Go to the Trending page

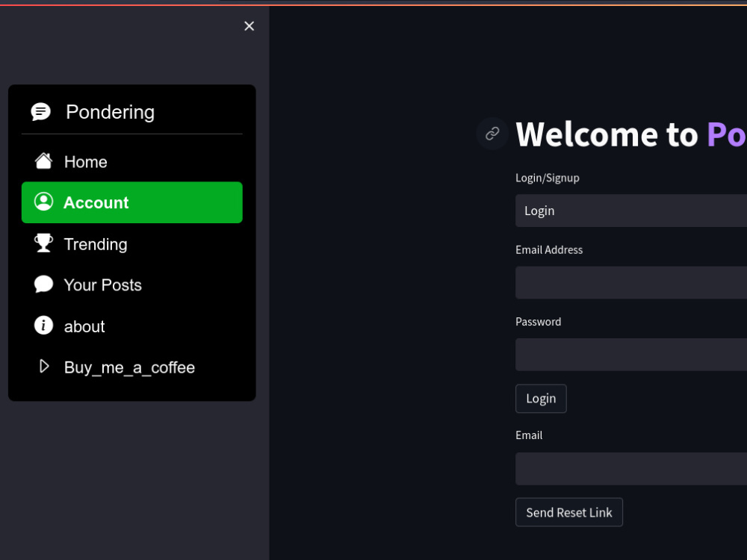coord(132,244)
